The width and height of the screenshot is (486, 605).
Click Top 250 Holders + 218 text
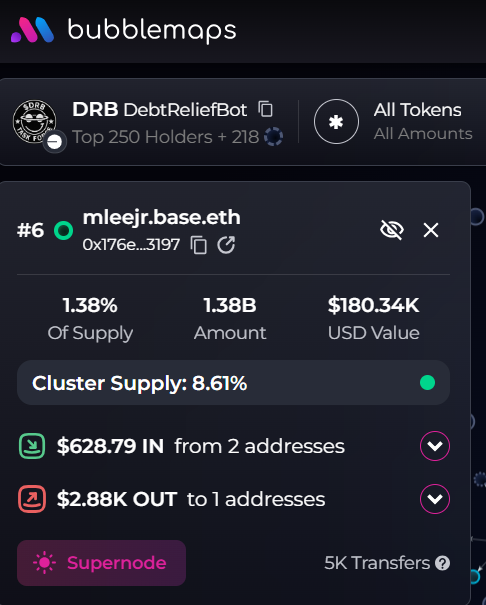[165, 137]
